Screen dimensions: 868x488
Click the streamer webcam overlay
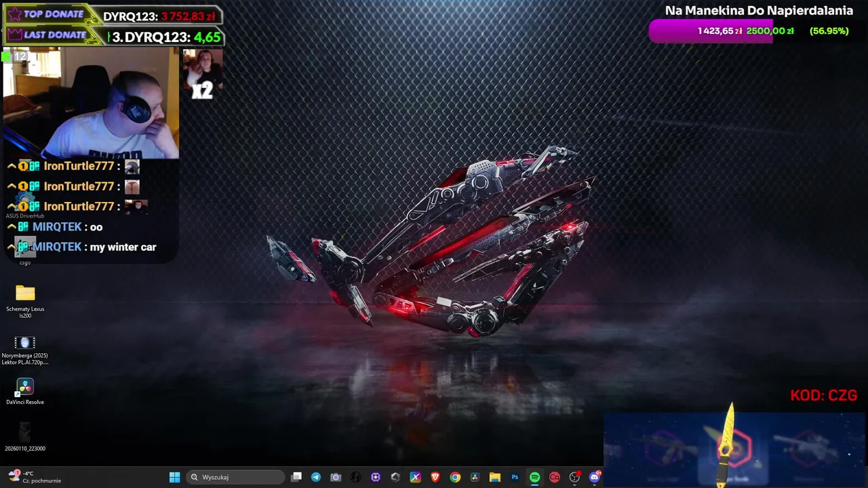[90, 102]
